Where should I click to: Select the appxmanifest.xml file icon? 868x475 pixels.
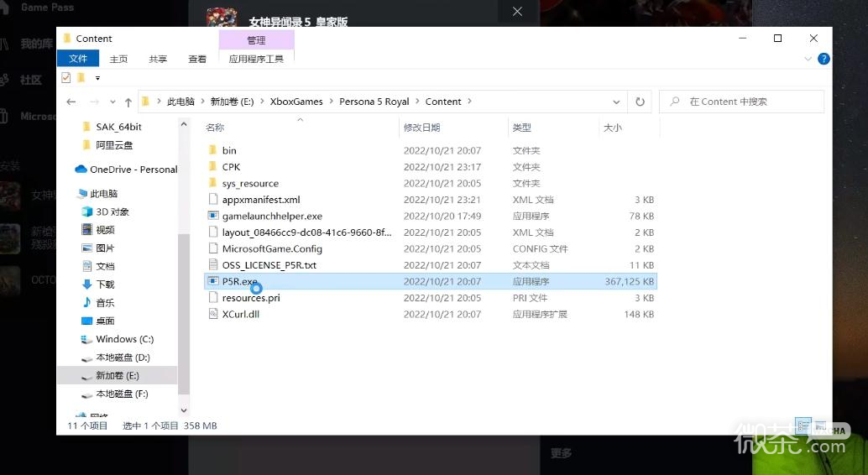coord(212,199)
